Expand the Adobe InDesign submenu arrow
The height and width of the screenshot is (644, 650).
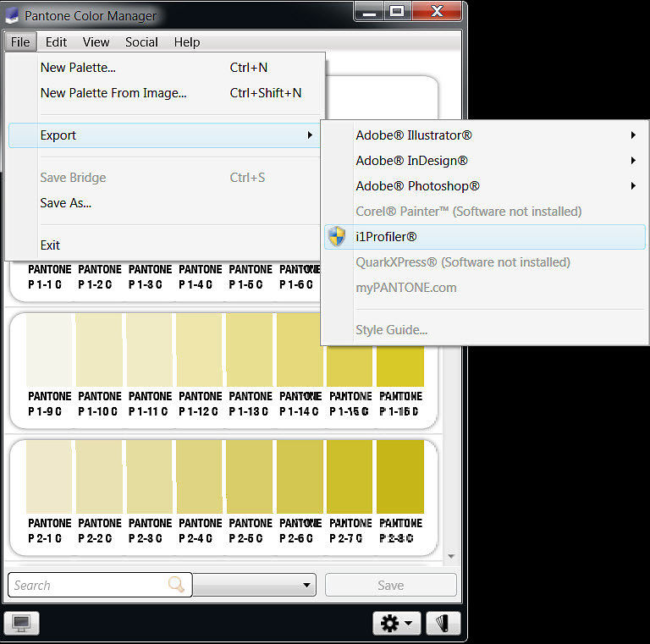633,161
